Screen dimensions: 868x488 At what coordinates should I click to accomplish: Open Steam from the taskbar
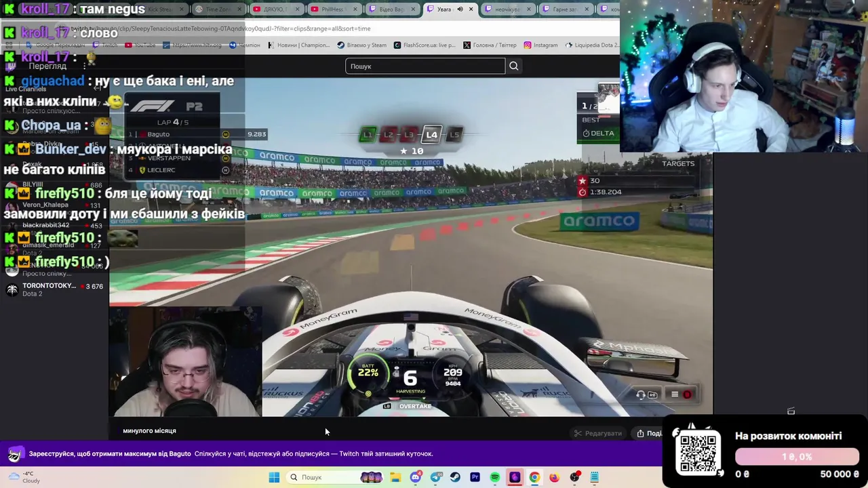[x=455, y=477]
